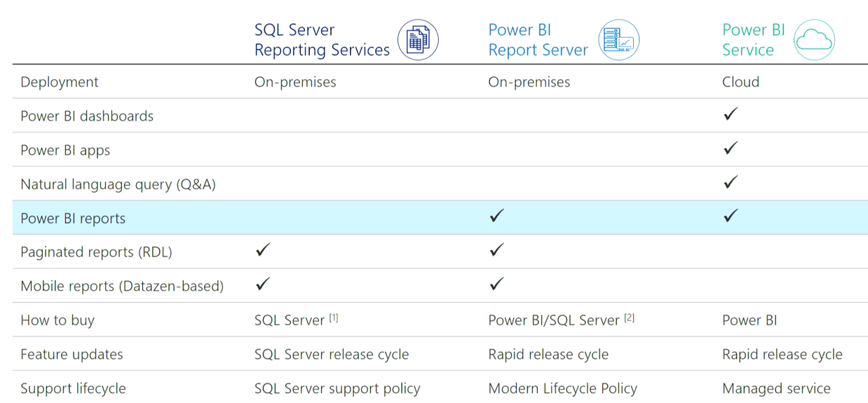Click On-premises under SQL Server Reporting Services
868x403 pixels.
[x=295, y=82]
